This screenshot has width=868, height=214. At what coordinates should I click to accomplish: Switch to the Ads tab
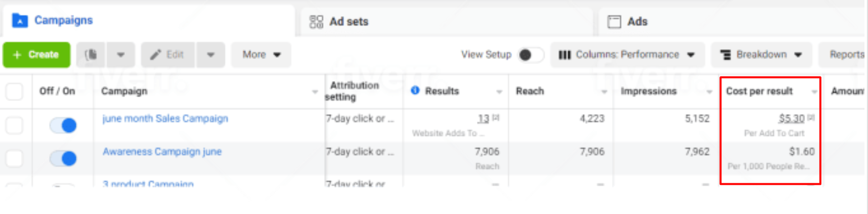coord(637,22)
